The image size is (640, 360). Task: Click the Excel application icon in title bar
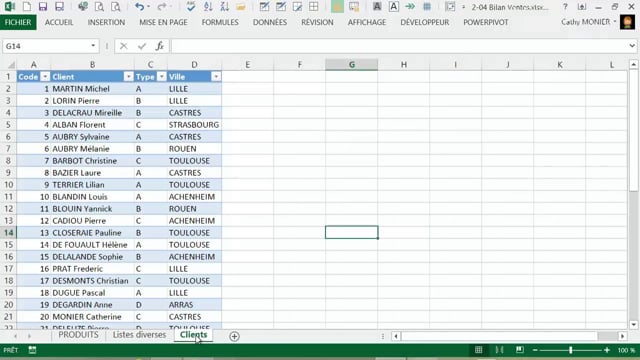tap(9, 7)
